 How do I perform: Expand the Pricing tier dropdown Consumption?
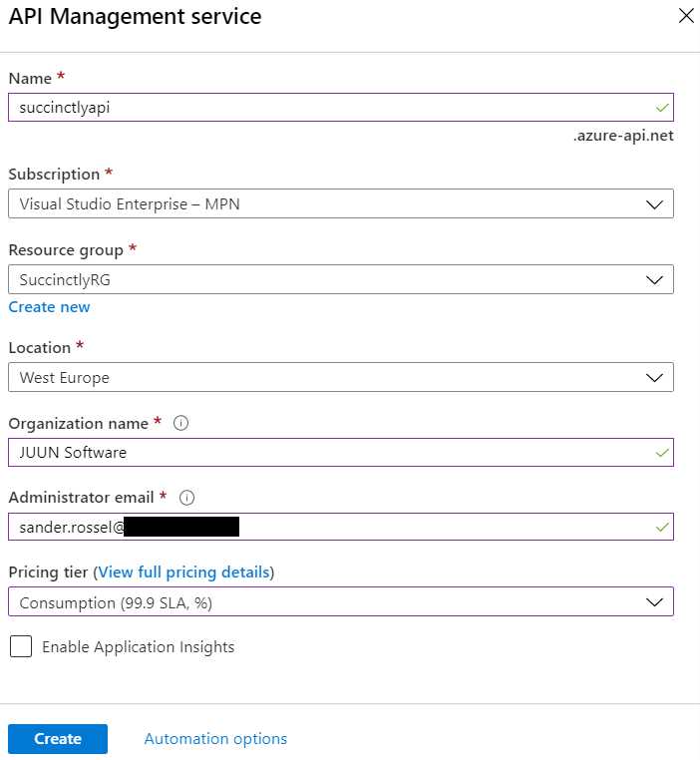click(341, 601)
